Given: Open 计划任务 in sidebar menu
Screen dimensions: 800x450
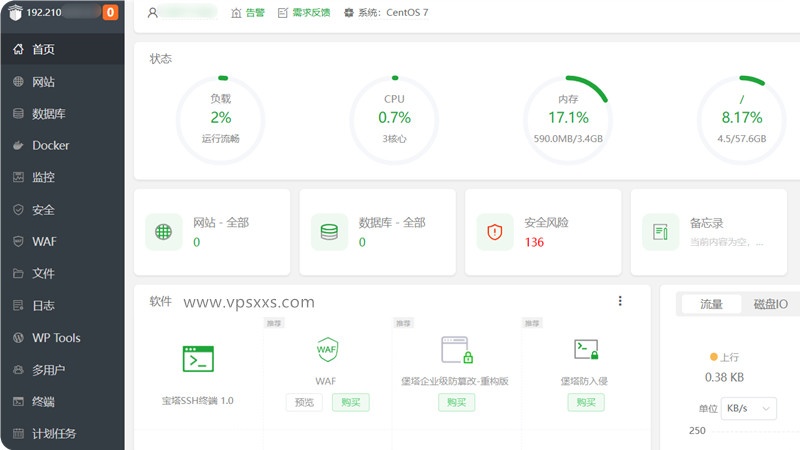Looking at the screenshot, I should tap(62, 434).
